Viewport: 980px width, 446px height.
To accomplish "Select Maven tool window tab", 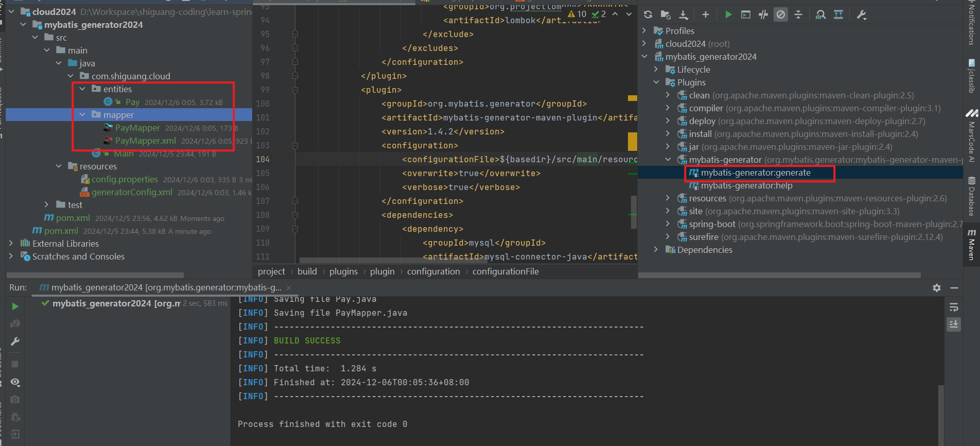I will 971,245.
